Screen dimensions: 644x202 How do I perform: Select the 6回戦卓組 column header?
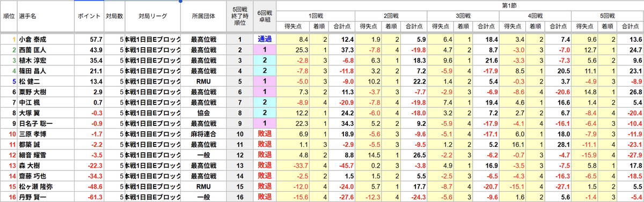265,16
